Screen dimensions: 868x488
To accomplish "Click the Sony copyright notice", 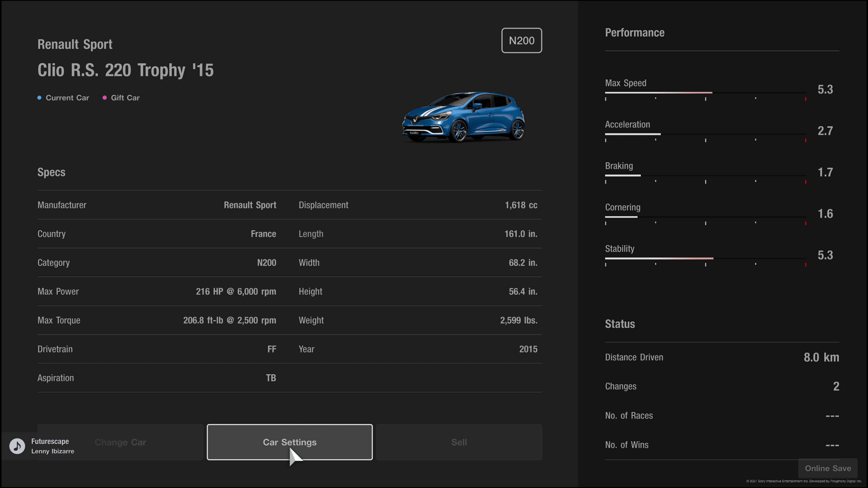I will click(x=804, y=481).
